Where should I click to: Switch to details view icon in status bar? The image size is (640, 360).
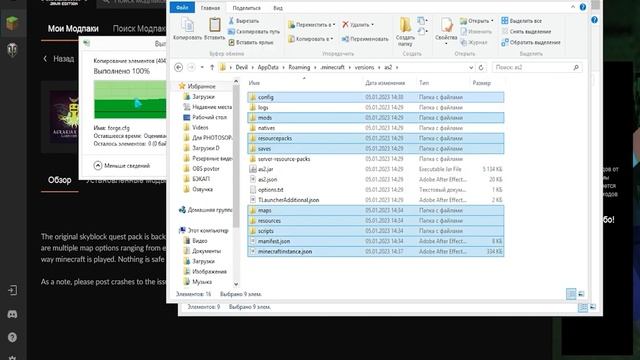[571, 294]
